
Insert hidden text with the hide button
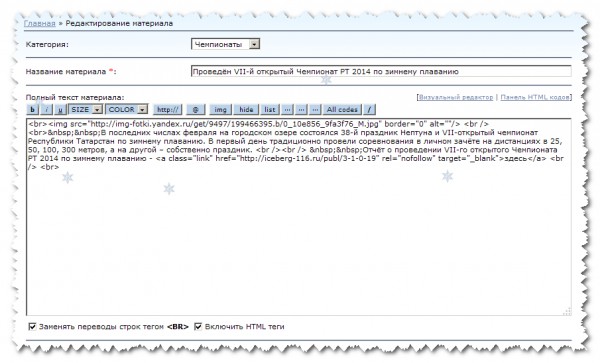coord(246,109)
